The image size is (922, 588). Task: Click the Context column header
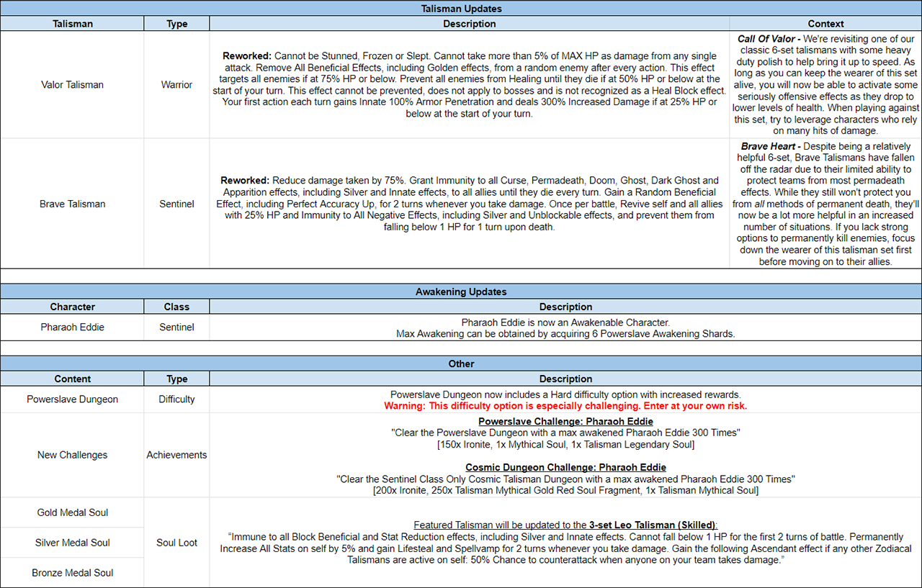[825, 24]
